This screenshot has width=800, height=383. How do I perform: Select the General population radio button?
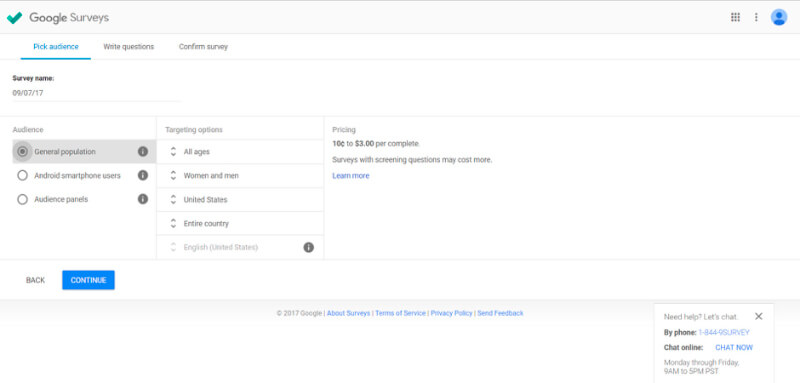click(x=22, y=151)
